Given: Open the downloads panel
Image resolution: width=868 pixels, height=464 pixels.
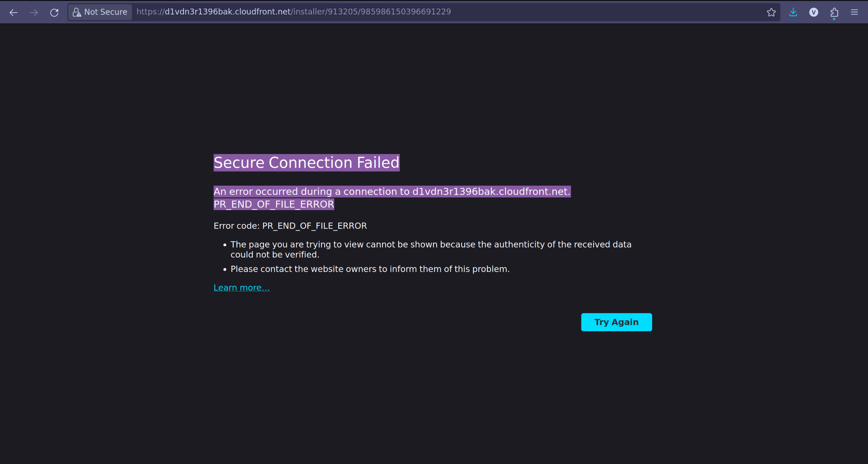Looking at the screenshot, I should 793,12.
